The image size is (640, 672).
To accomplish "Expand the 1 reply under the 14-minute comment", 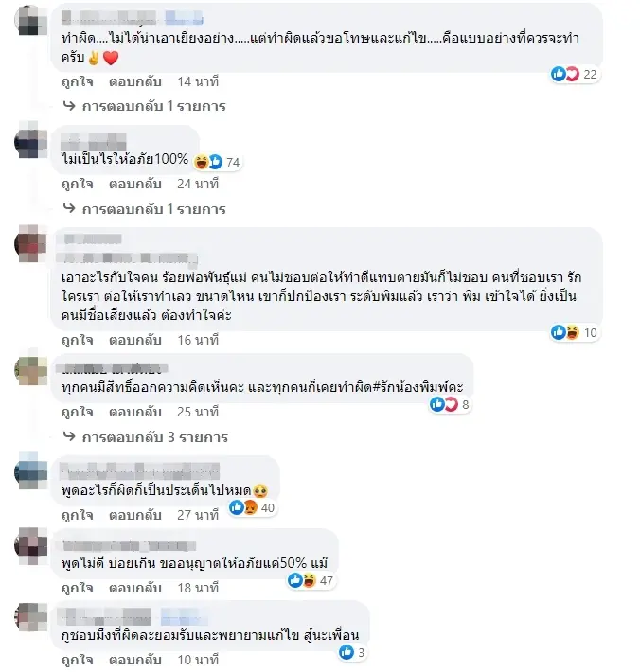I will click(x=145, y=106).
